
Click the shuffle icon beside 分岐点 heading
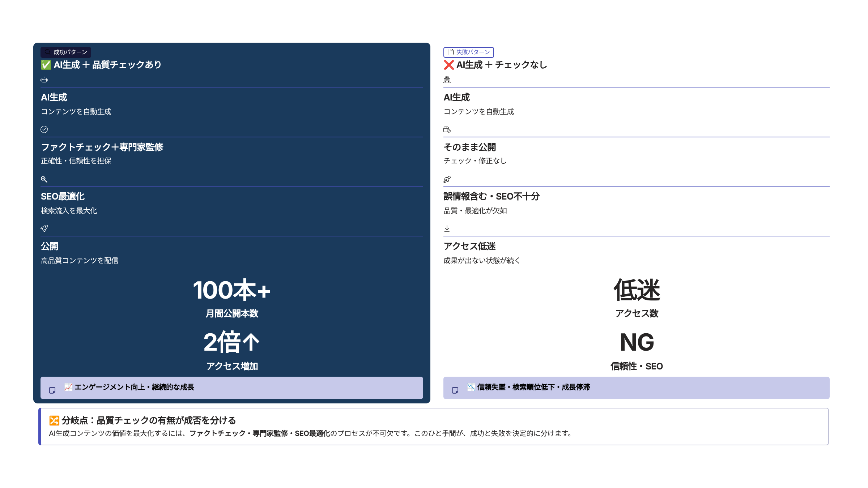[54, 420]
